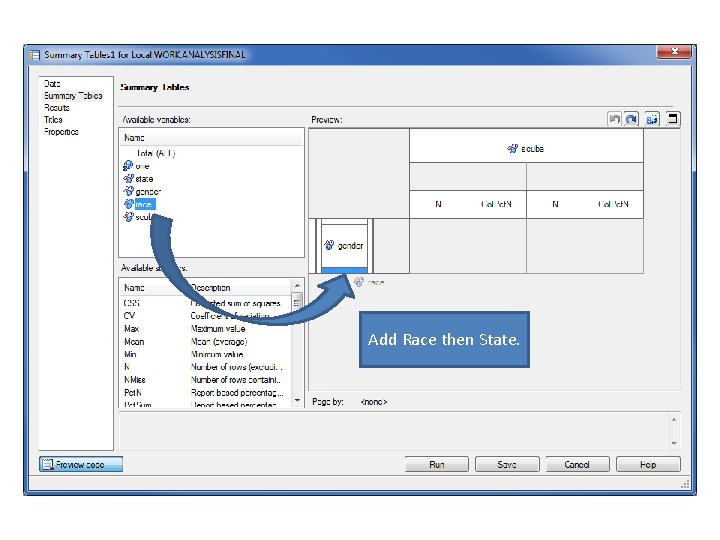Viewport: 720px width, 540px height.
Task: Click the pivot table icon in preview toolbar
Action: coord(652,119)
